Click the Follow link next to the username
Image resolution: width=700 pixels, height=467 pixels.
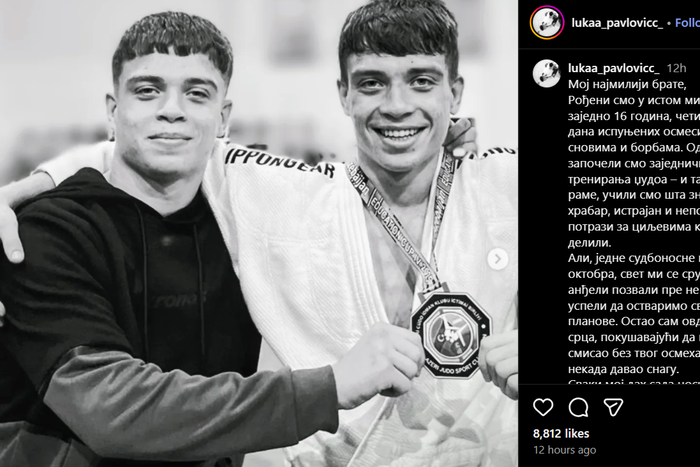(x=688, y=23)
